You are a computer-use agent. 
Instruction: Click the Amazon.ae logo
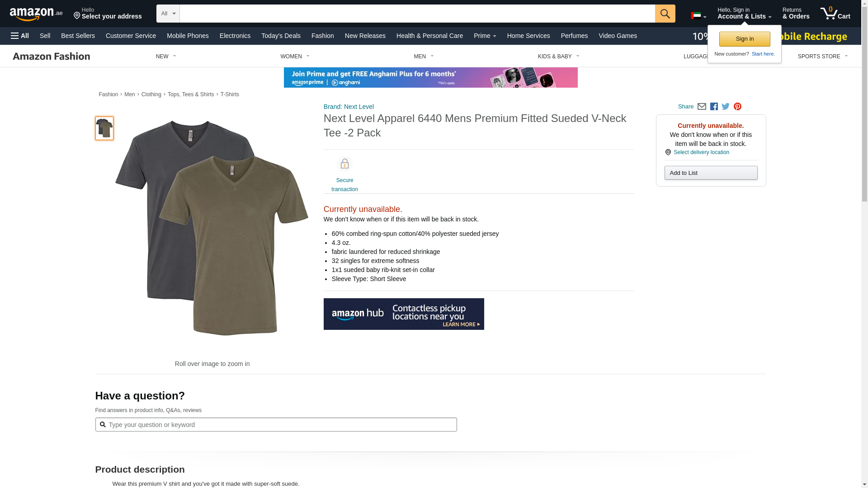coord(36,14)
